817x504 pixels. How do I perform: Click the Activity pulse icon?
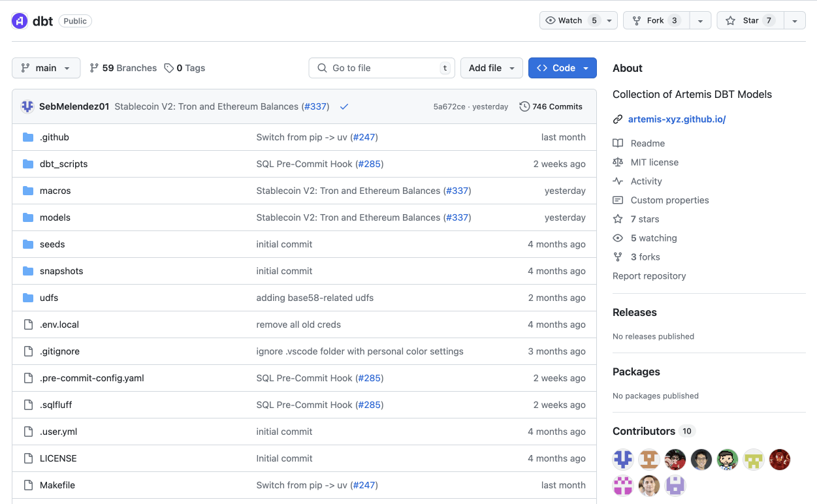618,181
